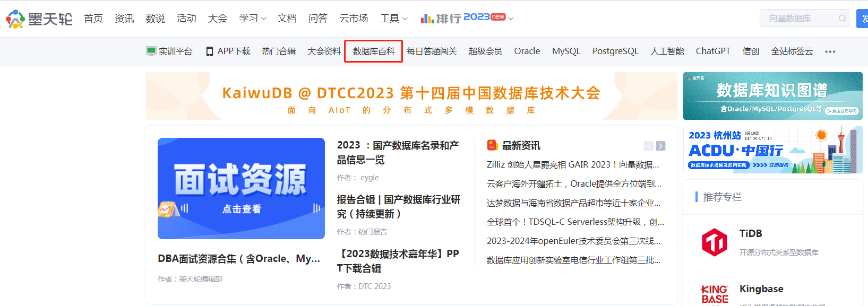Open the TiDB column title
This screenshot has width=868, height=306.
tap(751, 234)
